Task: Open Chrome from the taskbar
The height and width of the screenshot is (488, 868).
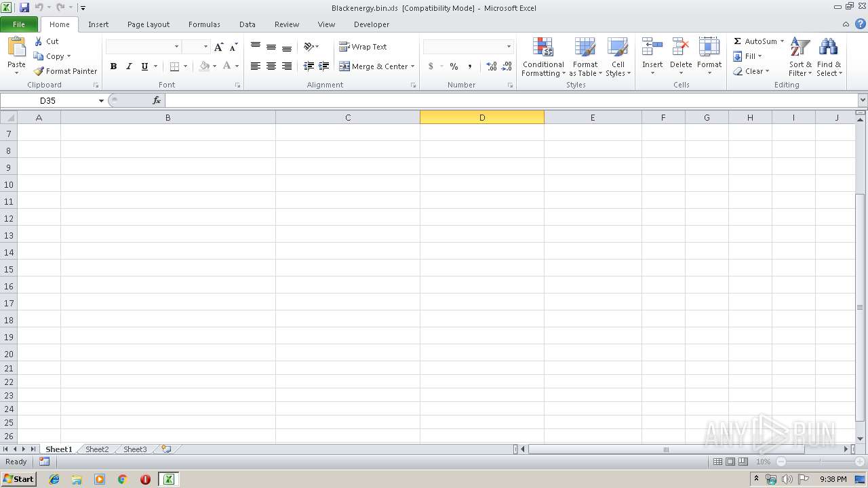Action: tap(123, 479)
